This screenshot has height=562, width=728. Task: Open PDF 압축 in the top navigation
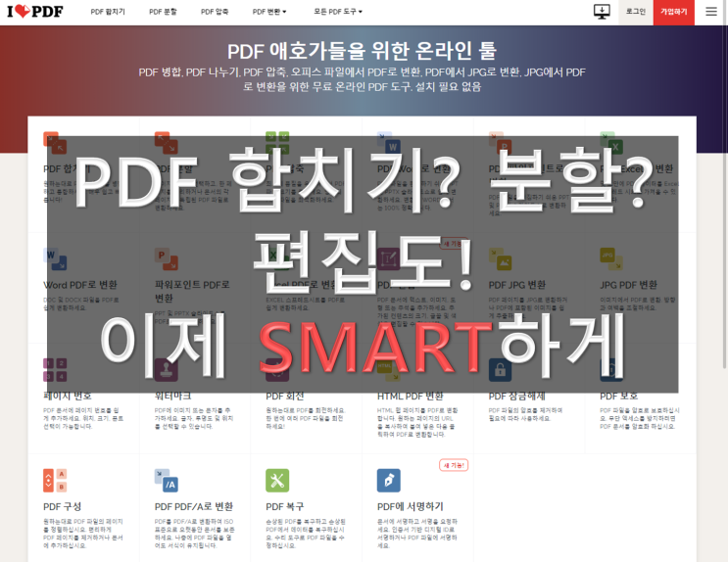point(215,12)
